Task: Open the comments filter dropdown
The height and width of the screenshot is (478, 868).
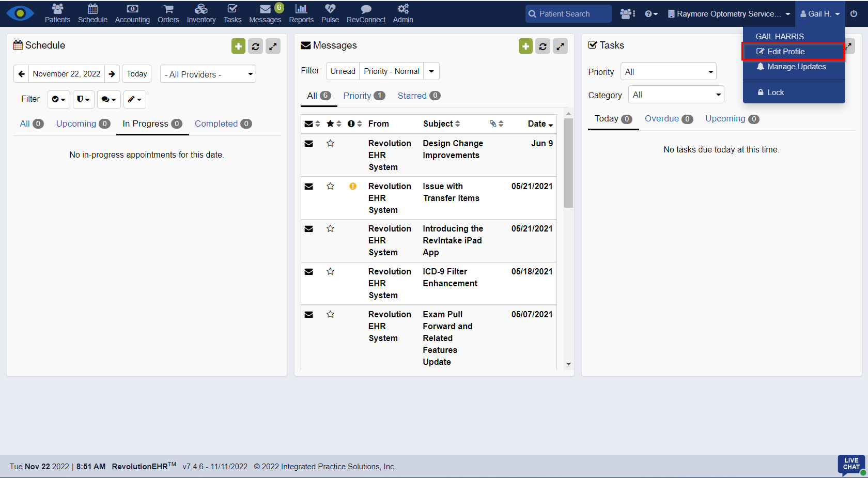Action: point(109,99)
